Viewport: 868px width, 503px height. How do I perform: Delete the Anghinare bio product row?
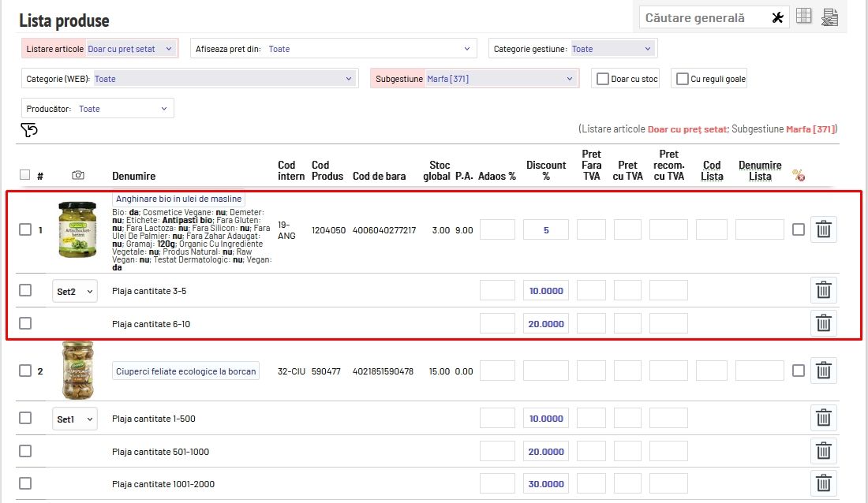[823, 229]
